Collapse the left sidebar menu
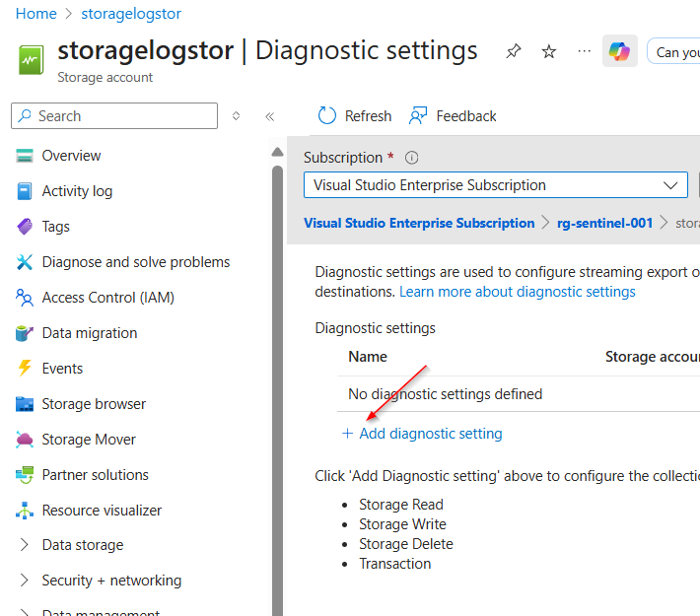The height and width of the screenshot is (616, 700). [269, 116]
